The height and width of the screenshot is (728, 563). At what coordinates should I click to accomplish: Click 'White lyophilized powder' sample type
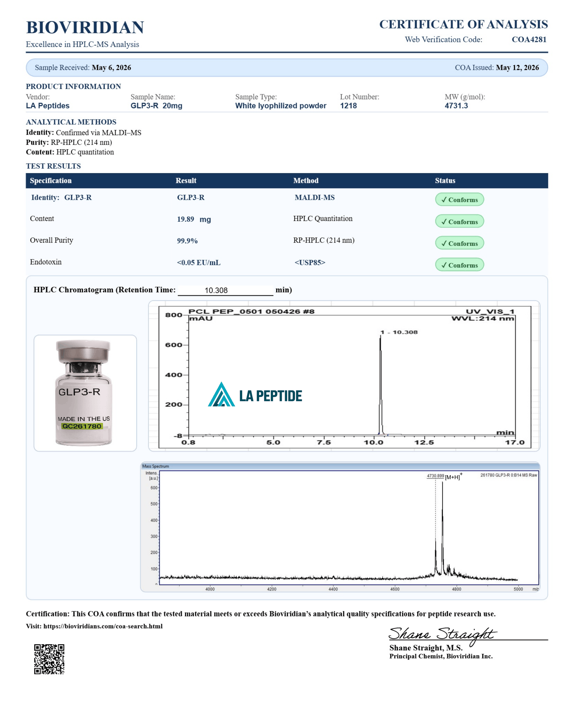[281, 106]
